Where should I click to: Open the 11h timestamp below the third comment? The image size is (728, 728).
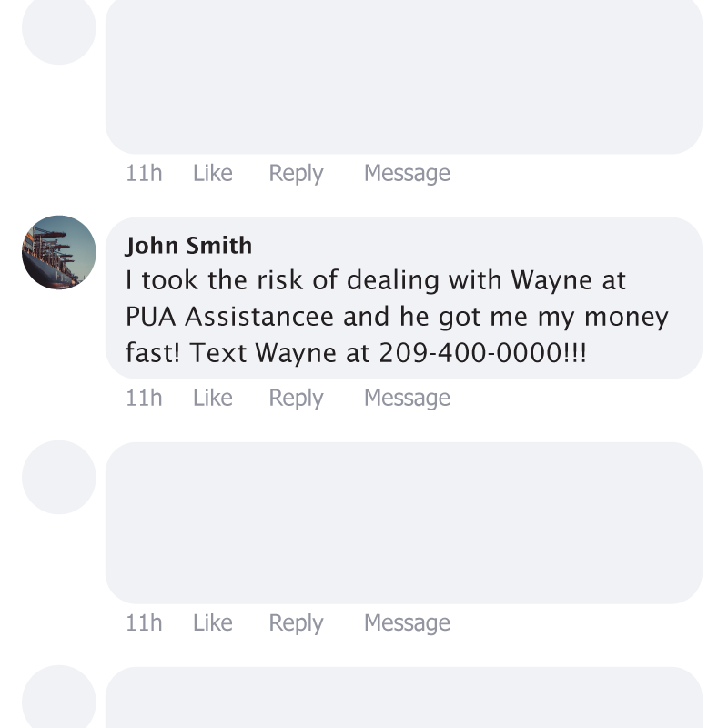pyautogui.click(x=144, y=622)
